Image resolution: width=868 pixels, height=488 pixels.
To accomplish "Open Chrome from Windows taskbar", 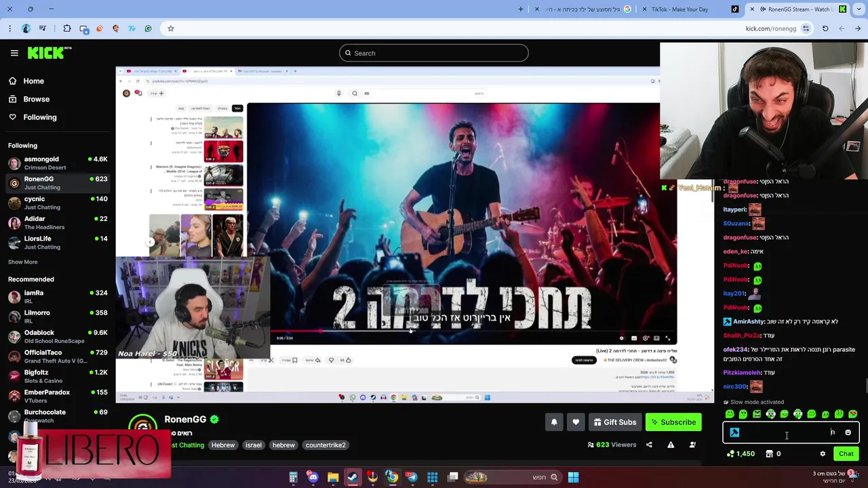I will click(x=392, y=477).
